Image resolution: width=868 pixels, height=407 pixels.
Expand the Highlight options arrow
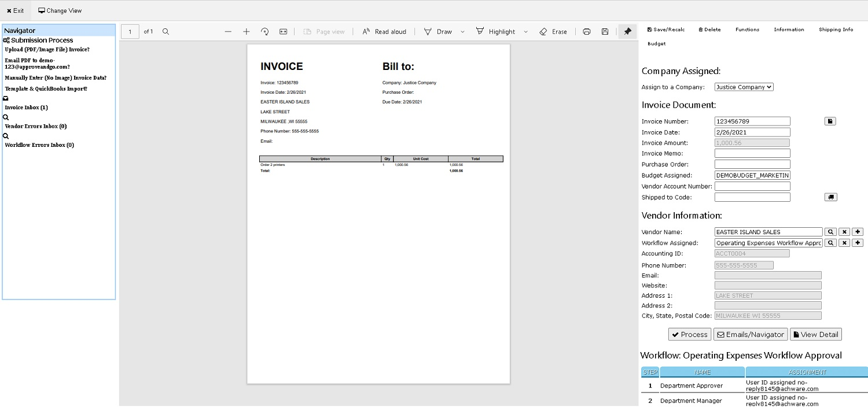pyautogui.click(x=525, y=32)
